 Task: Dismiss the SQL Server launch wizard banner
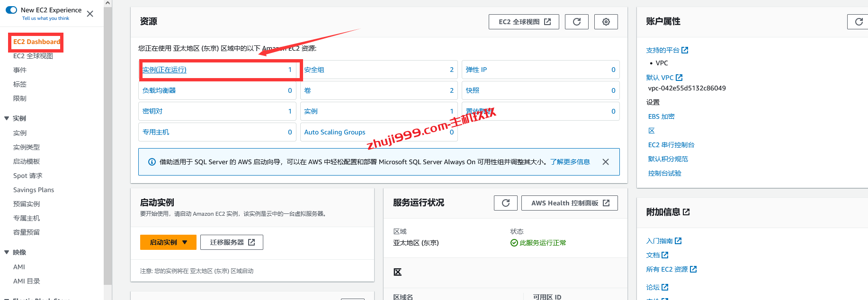(606, 162)
